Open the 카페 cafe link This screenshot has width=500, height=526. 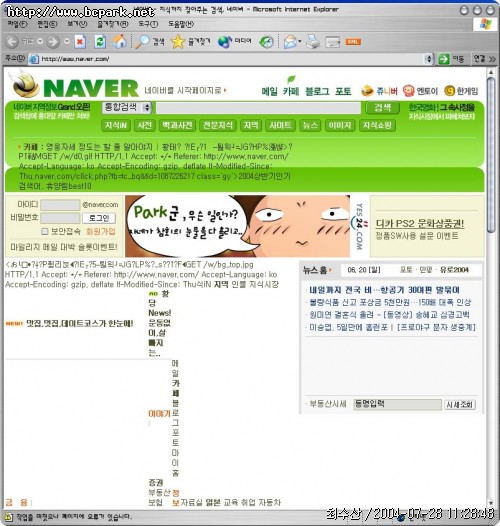point(291,91)
